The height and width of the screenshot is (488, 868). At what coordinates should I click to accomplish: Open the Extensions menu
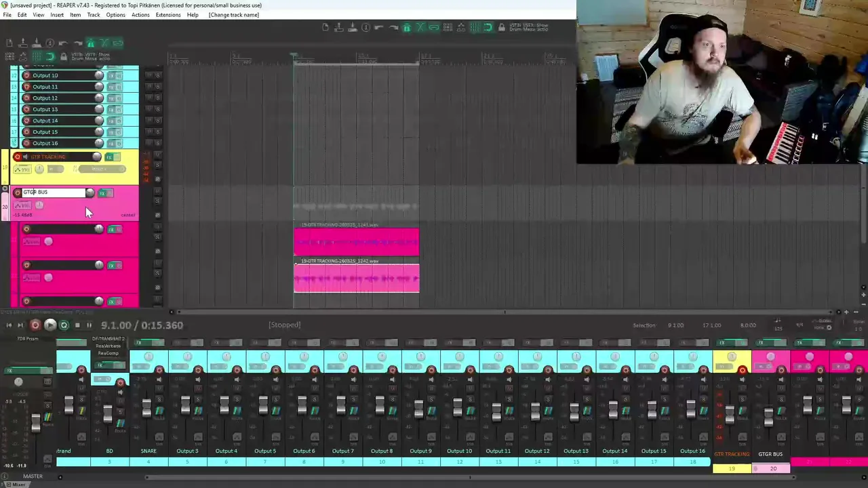(168, 15)
